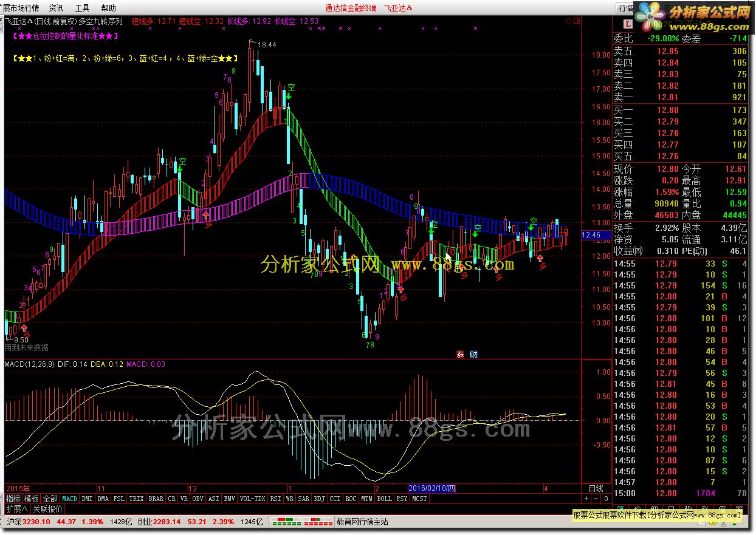Select the WR indicator tab
Viewport: 756px width, 535px height.
point(289,499)
